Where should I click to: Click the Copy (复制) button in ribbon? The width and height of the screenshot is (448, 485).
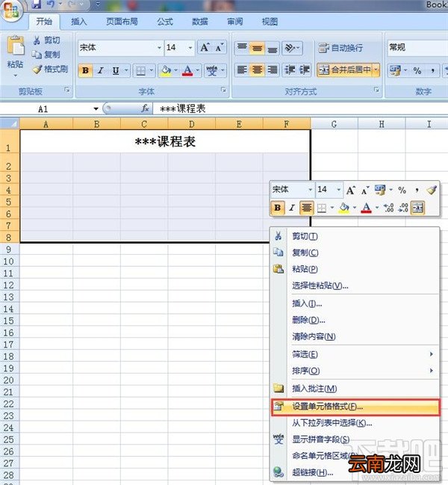coord(46,55)
